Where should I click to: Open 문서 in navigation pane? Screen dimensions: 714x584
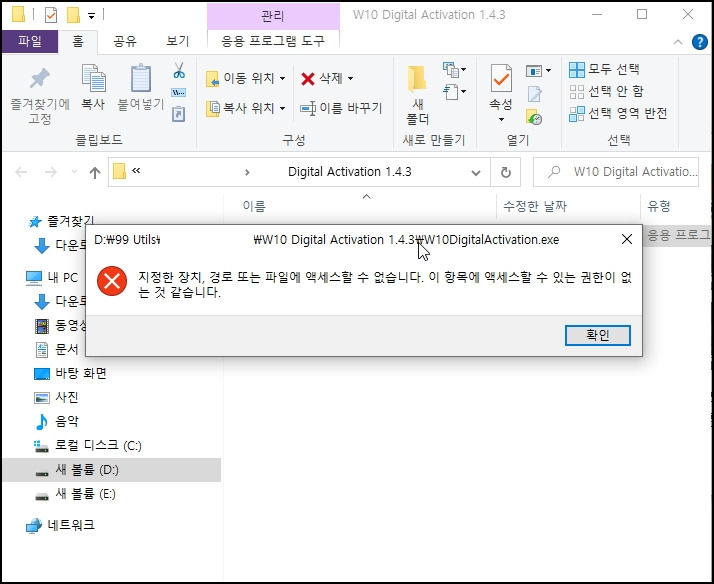(x=57, y=349)
